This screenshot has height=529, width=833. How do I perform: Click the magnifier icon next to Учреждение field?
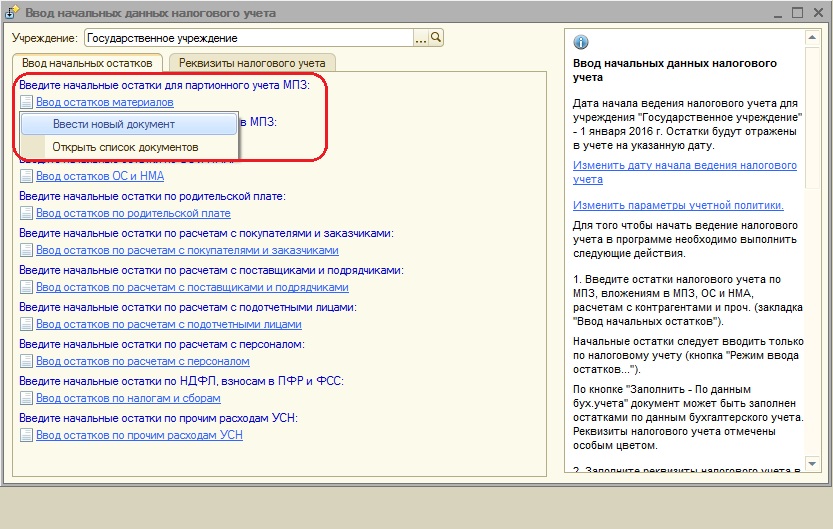pos(436,38)
